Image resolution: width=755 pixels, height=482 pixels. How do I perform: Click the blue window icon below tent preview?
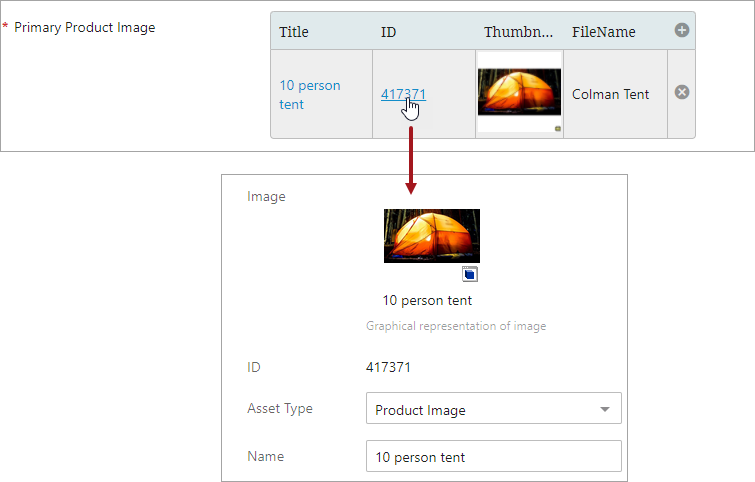tap(470, 274)
